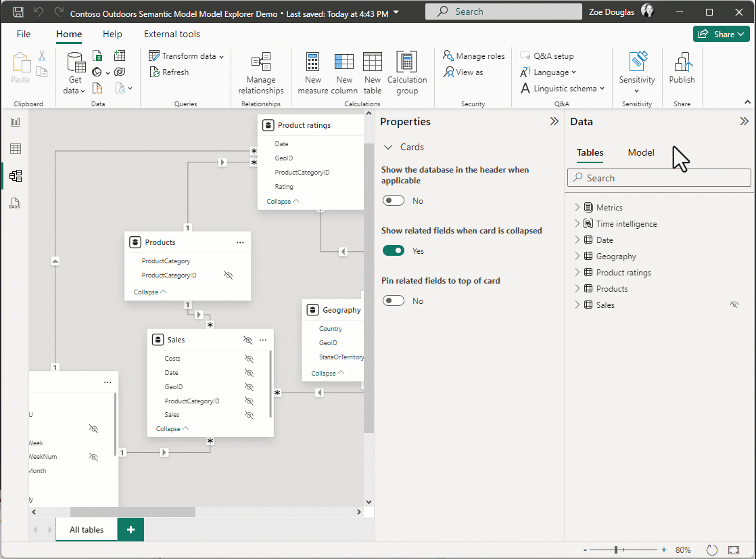Switch to the Model tab in Data pane

point(640,152)
